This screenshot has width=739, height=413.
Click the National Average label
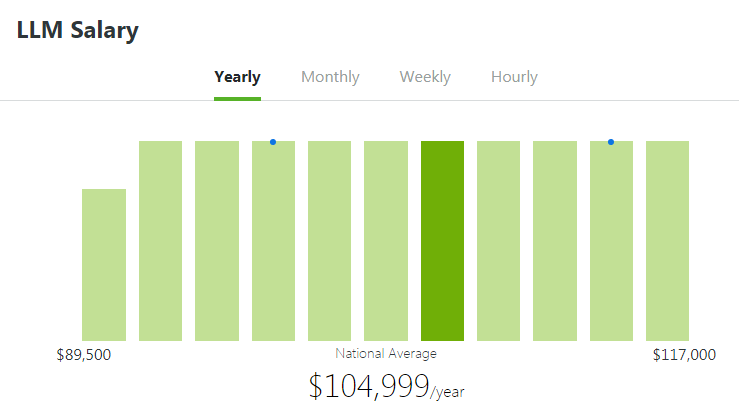386,353
